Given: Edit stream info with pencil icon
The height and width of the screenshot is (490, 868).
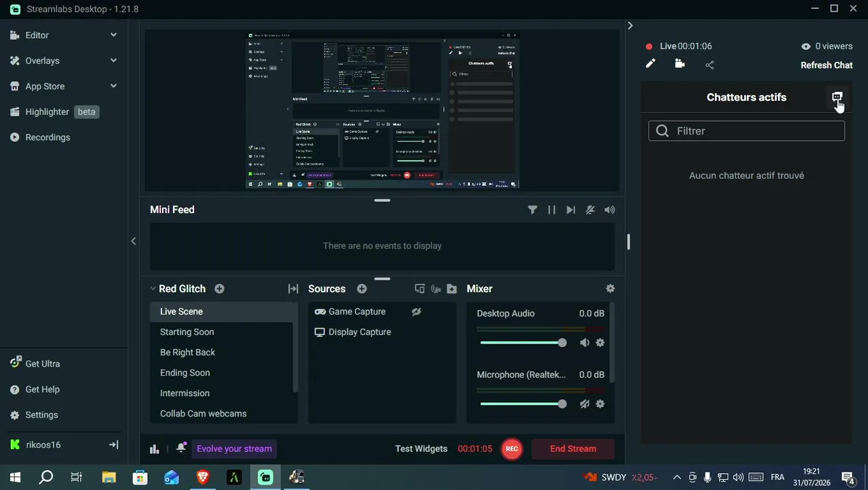Looking at the screenshot, I should click(x=650, y=64).
